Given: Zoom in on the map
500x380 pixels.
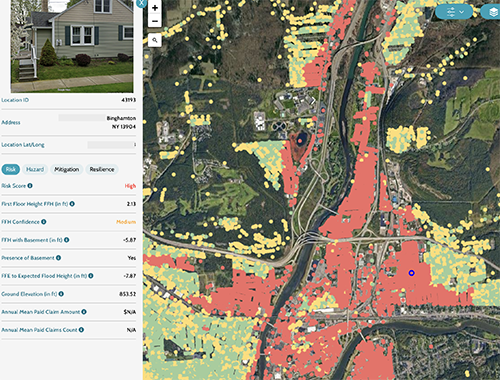Looking at the screenshot, I should (x=155, y=8).
